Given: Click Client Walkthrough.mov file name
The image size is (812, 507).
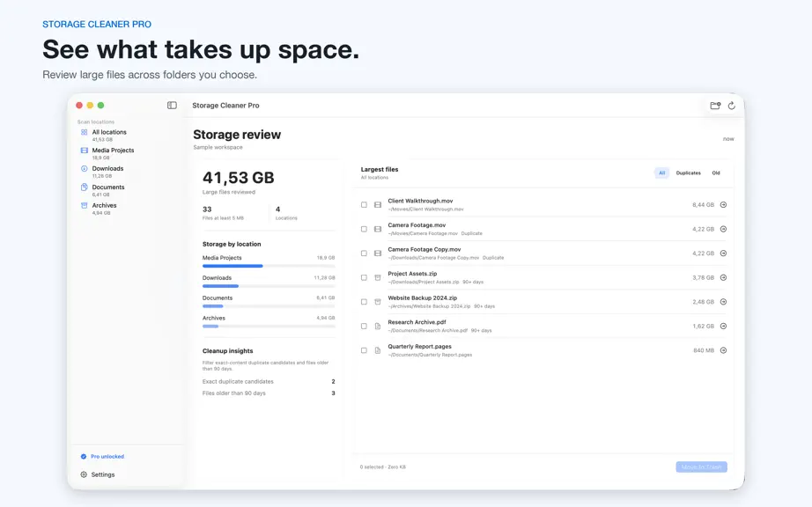Looking at the screenshot, I should coord(420,201).
